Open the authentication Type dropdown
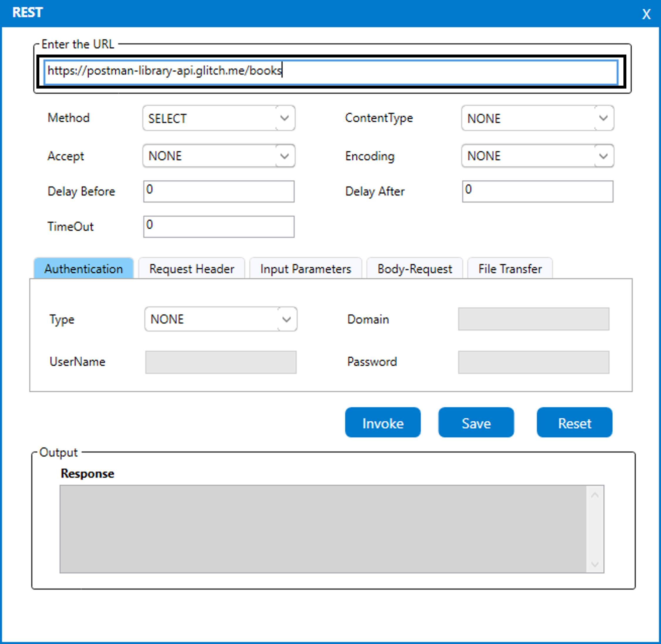Screen dimensions: 661x644 click(221, 319)
